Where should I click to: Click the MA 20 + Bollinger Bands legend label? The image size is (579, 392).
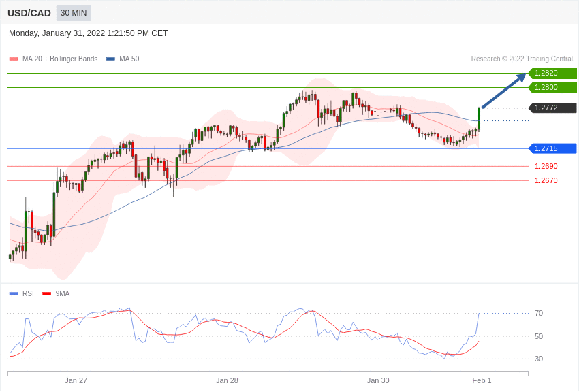pos(60,59)
